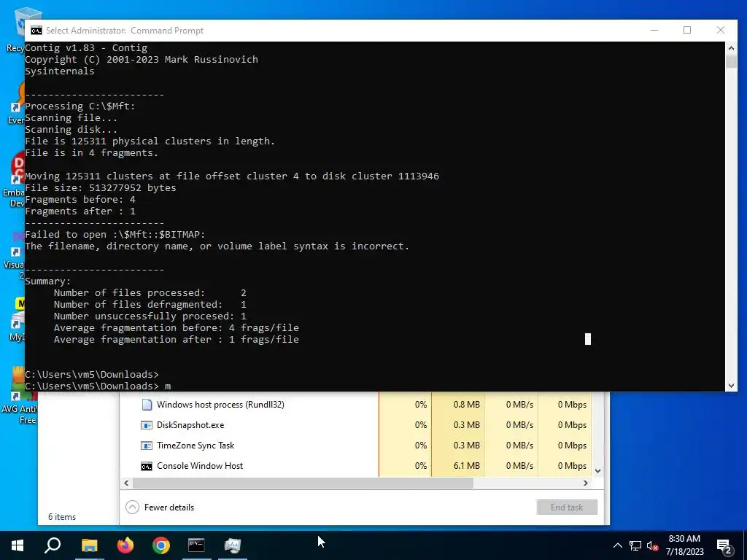Image resolution: width=747 pixels, height=560 pixels.
Task: Launch Firefox from the taskbar
Action: point(125,545)
